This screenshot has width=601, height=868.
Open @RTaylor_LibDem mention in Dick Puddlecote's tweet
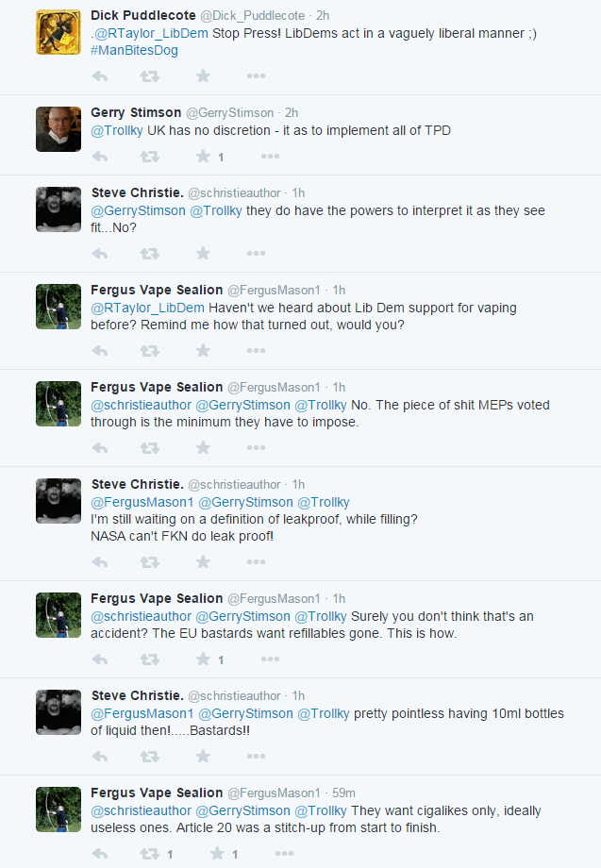click(151, 33)
